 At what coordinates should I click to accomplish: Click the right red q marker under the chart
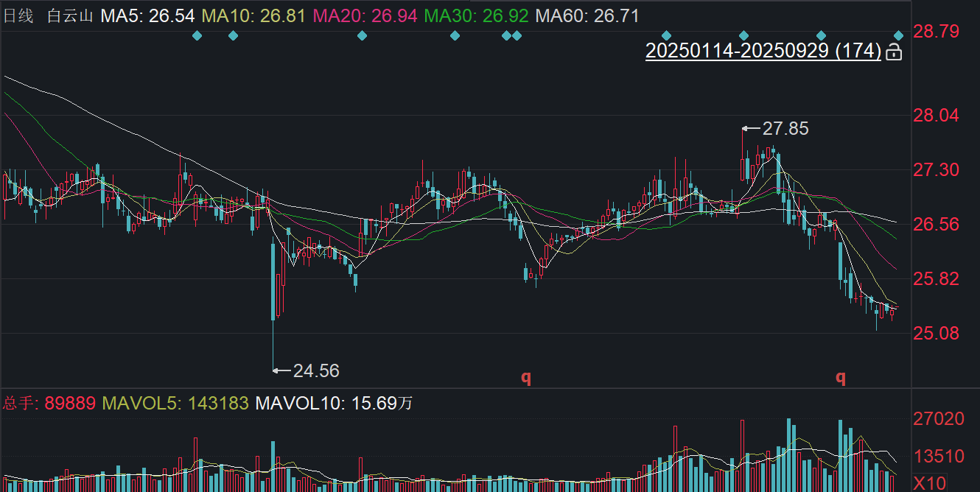pos(840,377)
